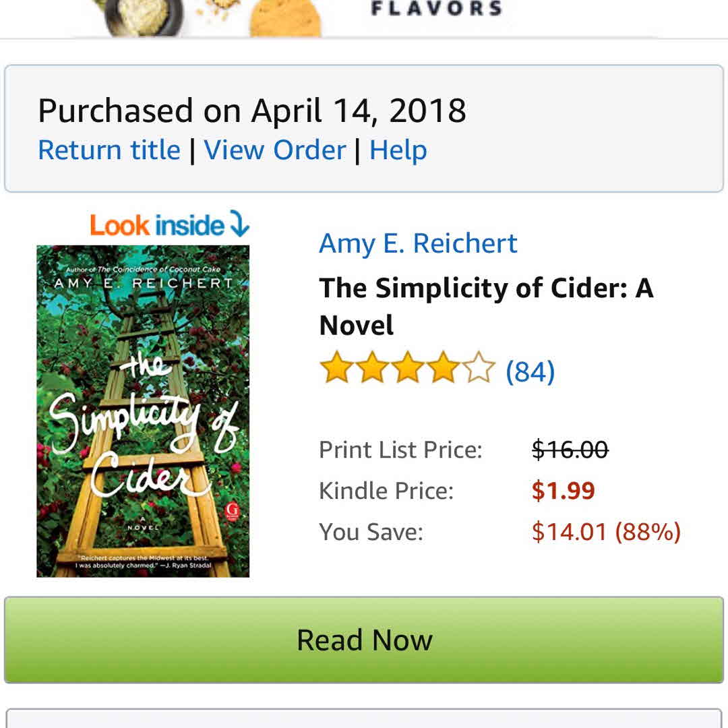Open the Amy E. Reichert author link
Viewport: 728px width, 728px height.
[418, 243]
